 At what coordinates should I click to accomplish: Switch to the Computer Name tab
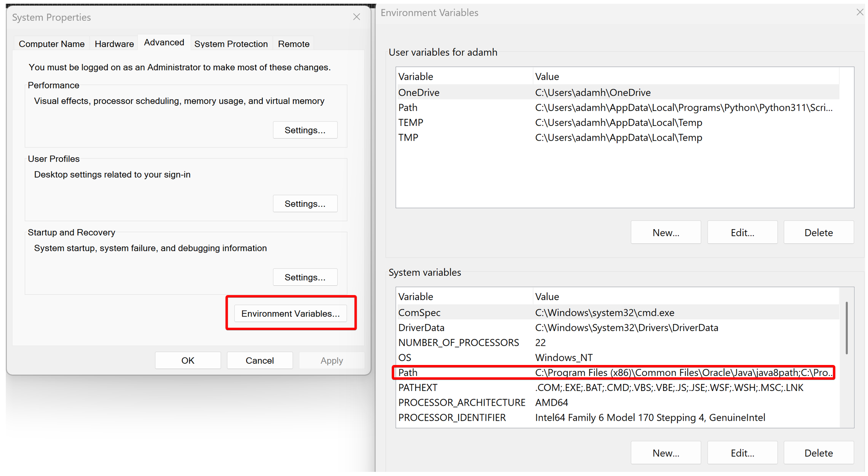pos(52,44)
